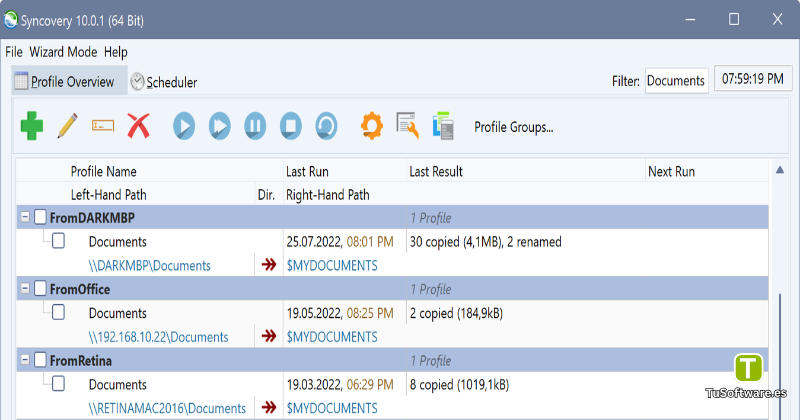Switch to the Profile Overview tab

[69, 81]
